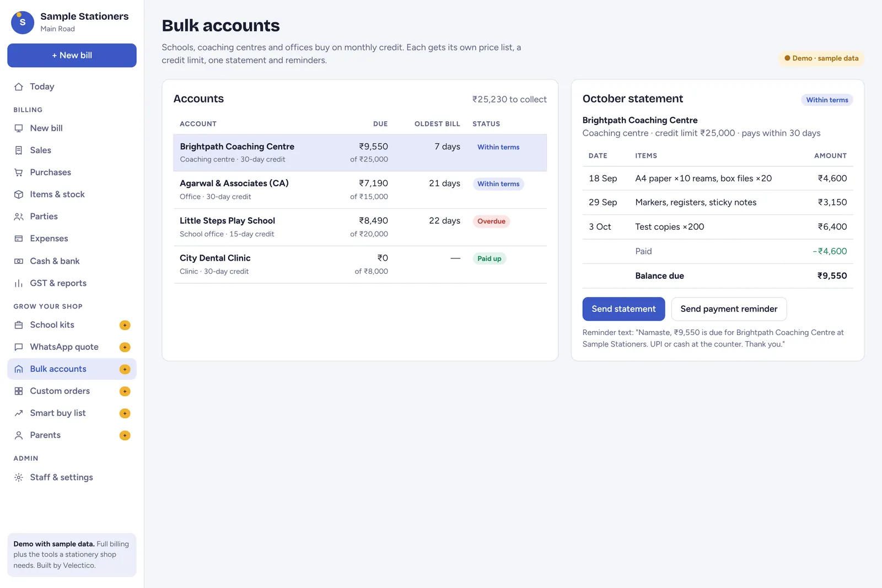Click the plus badge next to Bulk accounts
The height and width of the screenshot is (588, 882).
coord(125,369)
